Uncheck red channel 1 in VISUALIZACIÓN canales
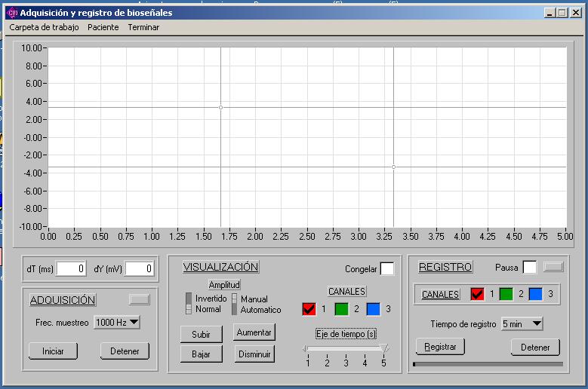 click(309, 308)
